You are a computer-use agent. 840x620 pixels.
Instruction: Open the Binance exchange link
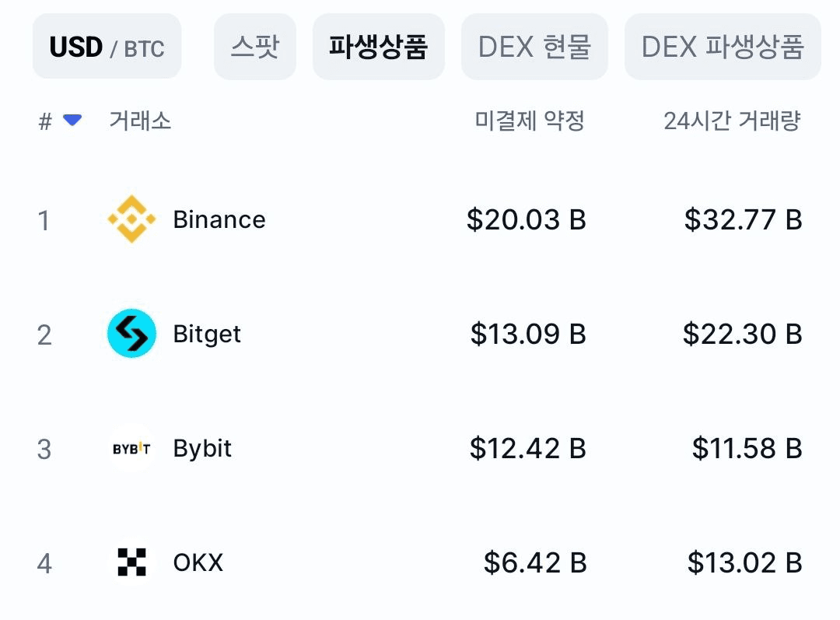click(219, 219)
